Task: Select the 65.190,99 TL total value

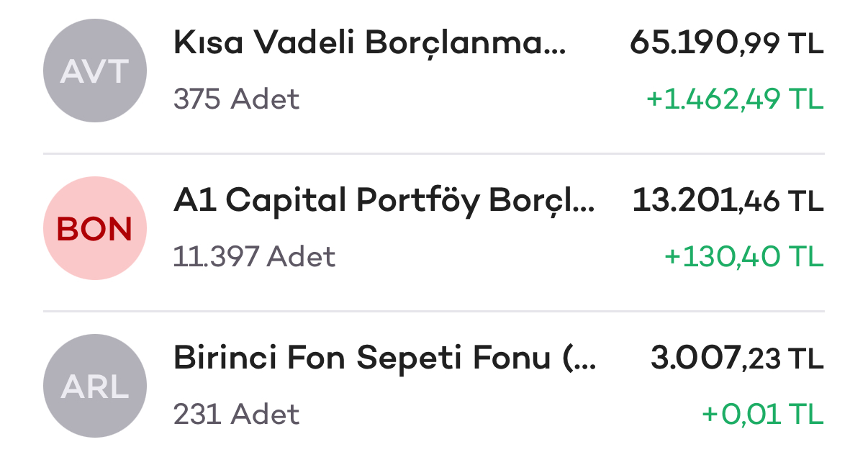Action: 725,44
